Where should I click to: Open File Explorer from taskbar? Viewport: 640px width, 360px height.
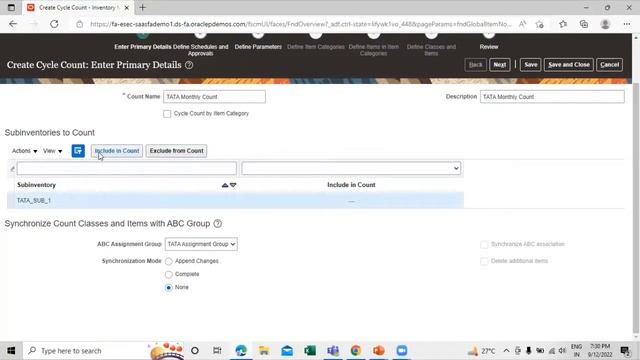coord(264,351)
